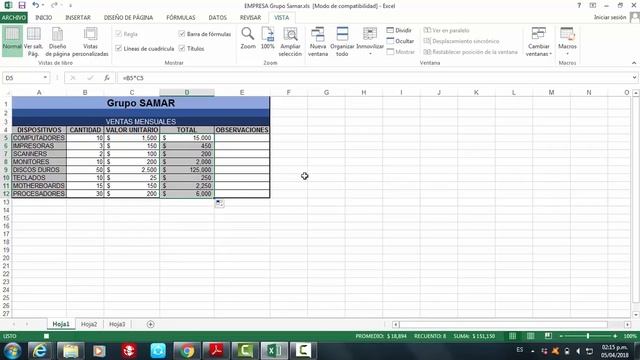Add a new sheet with plus button
This screenshot has width=640, height=360.
click(x=150, y=324)
